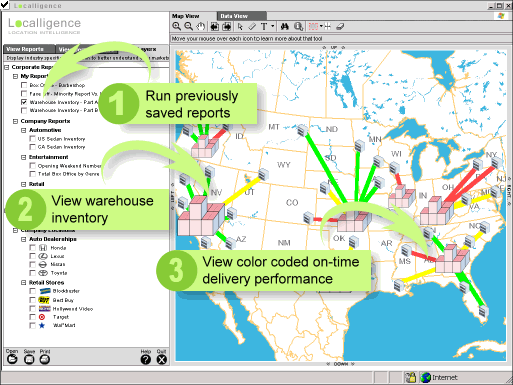Viewport: 513px width, 385px height.
Task: Open the text tool dropdown arrow
Action: (273, 26)
